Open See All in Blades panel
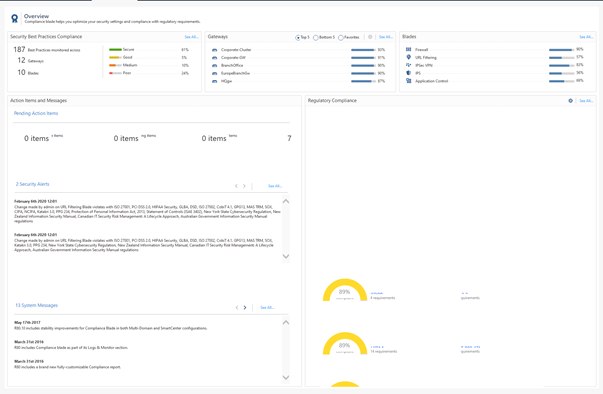The image size is (603, 394). pyautogui.click(x=586, y=37)
